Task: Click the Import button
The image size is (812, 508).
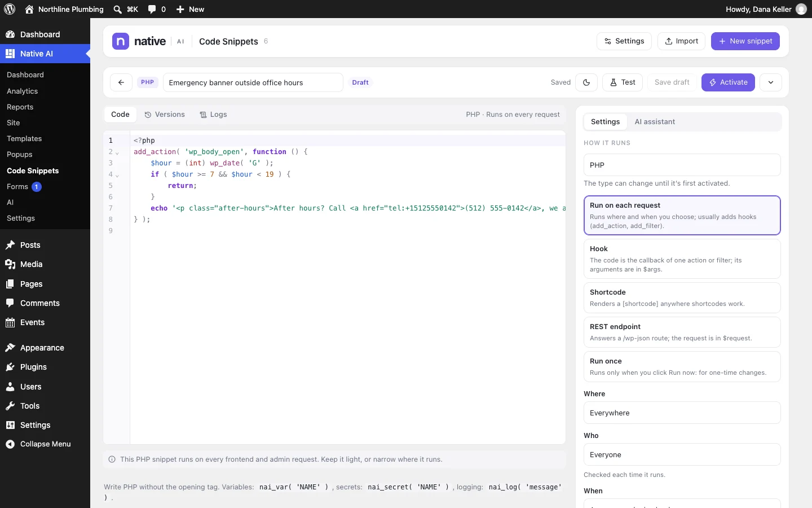Action: 681,41
